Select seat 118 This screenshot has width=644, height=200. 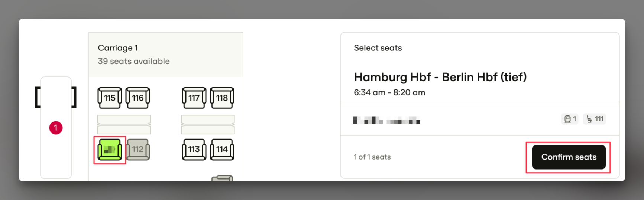pos(222,98)
